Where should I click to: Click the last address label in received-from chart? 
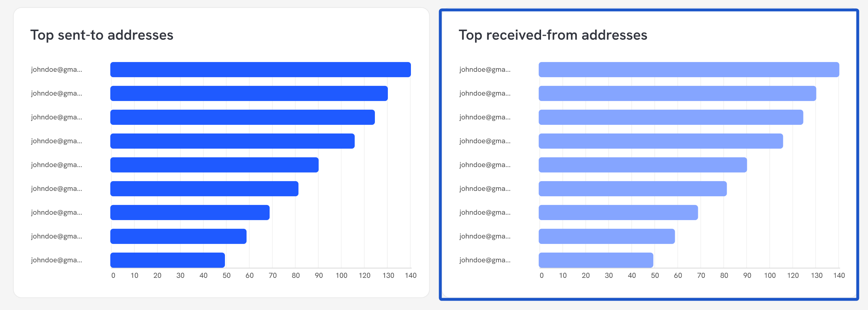pos(485,260)
